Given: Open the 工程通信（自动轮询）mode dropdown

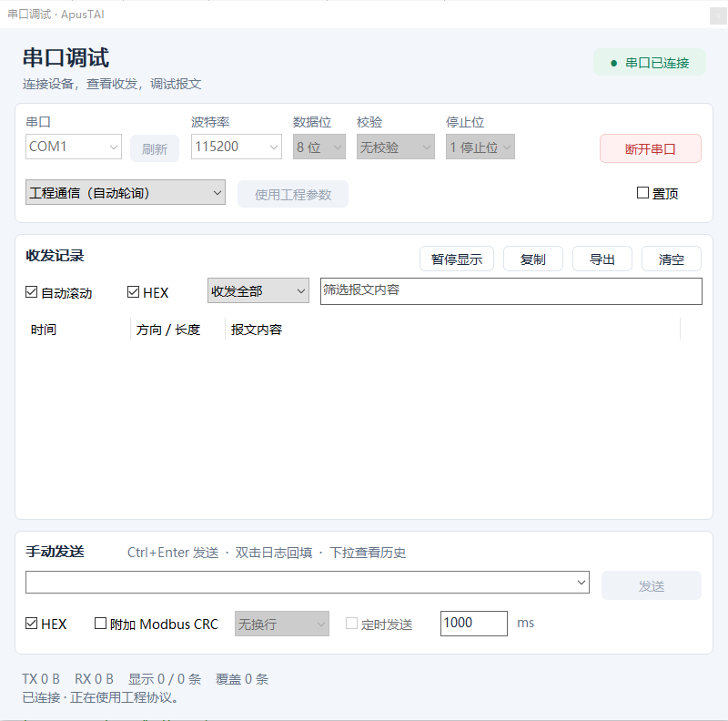Looking at the screenshot, I should point(126,192).
